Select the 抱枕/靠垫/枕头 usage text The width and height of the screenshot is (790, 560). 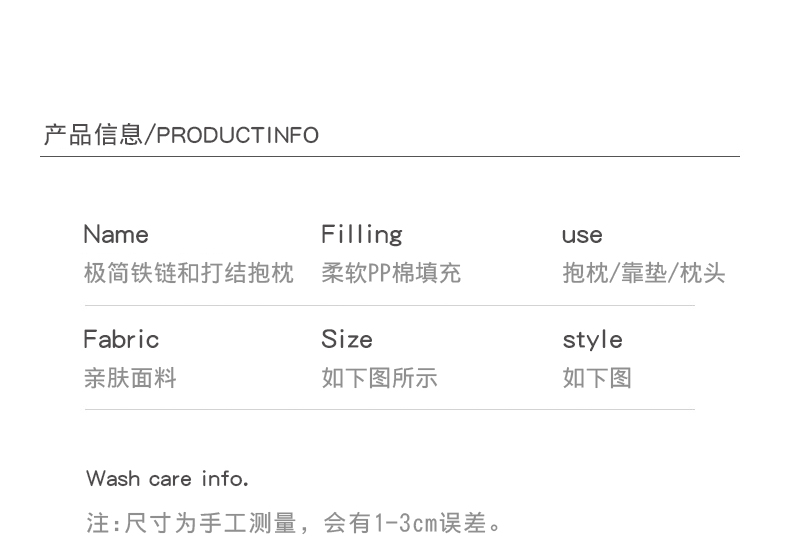coord(643,273)
